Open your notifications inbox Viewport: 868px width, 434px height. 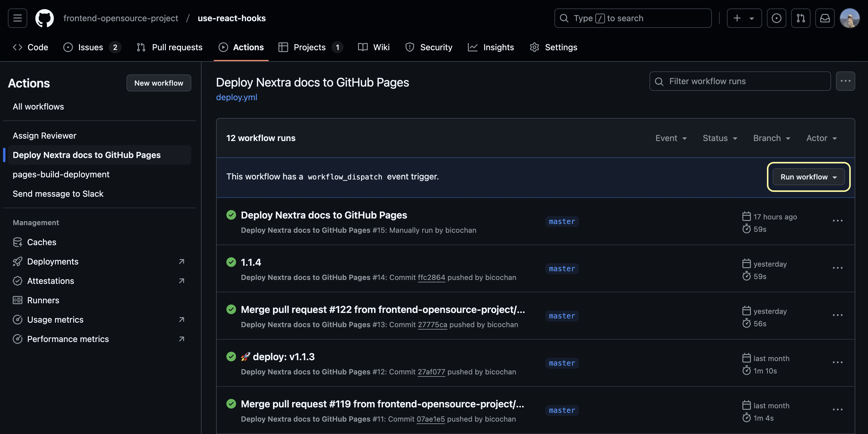[x=825, y=18]
